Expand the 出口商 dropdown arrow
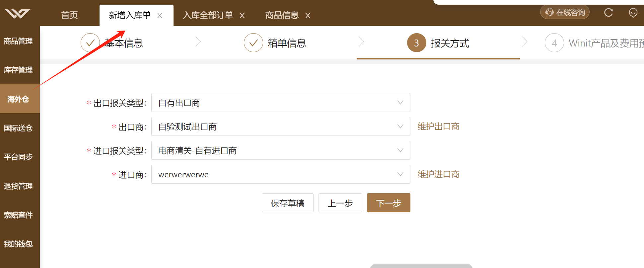644x268 pixels. (400, 127)
